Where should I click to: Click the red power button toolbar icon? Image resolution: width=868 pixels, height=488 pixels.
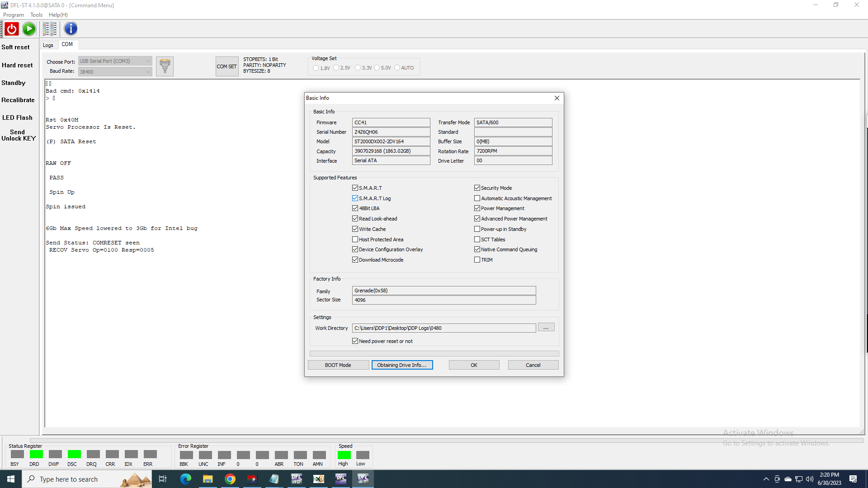click(x=12, y=29)
